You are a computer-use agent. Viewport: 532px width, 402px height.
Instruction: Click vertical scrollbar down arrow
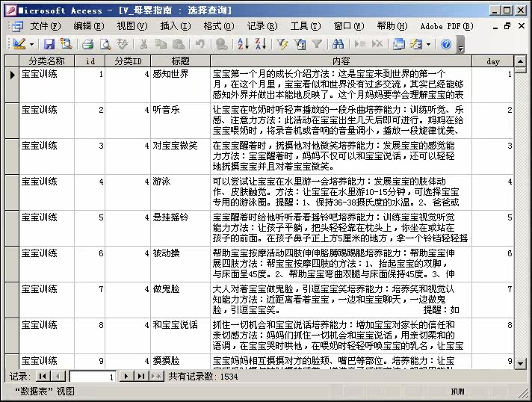coord(520,364)
